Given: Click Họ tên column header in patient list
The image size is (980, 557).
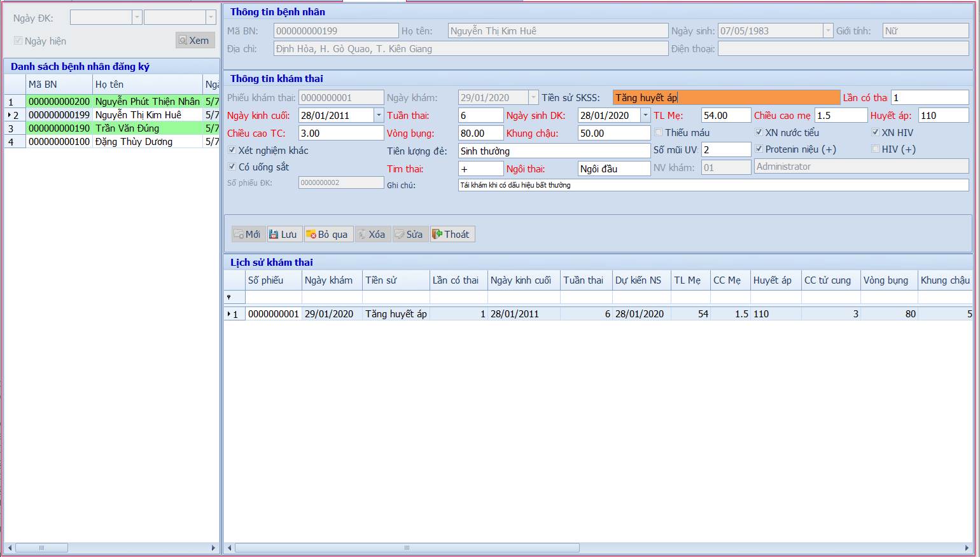Looking at the screenshot, I should pyautogui.click(x=148, y=84).
